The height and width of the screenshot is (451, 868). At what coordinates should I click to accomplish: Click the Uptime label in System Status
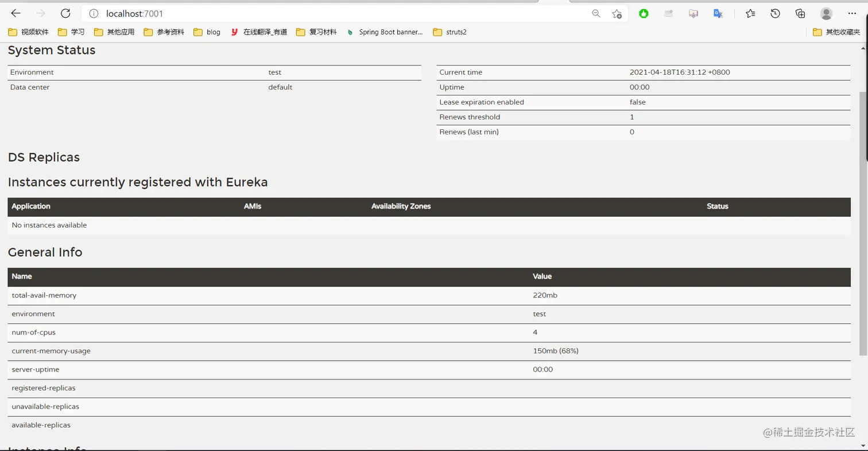coord(452,87)
